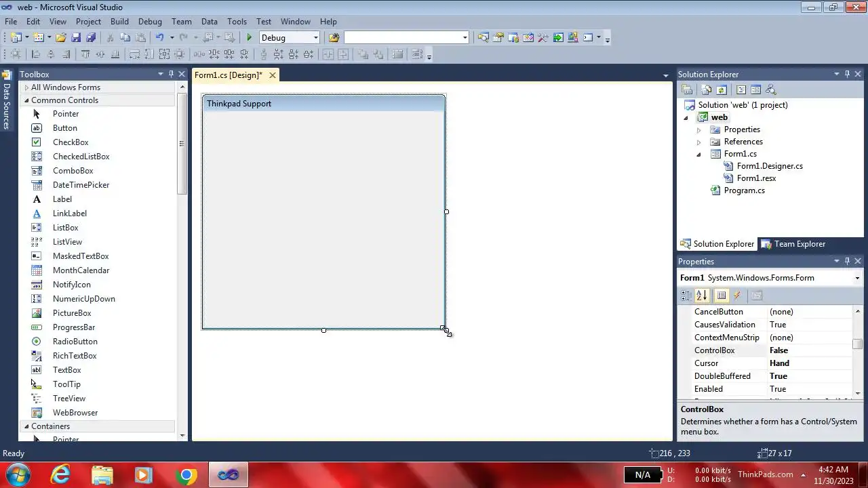Open the Find combo box dropdown arrow

pos(465,38)
